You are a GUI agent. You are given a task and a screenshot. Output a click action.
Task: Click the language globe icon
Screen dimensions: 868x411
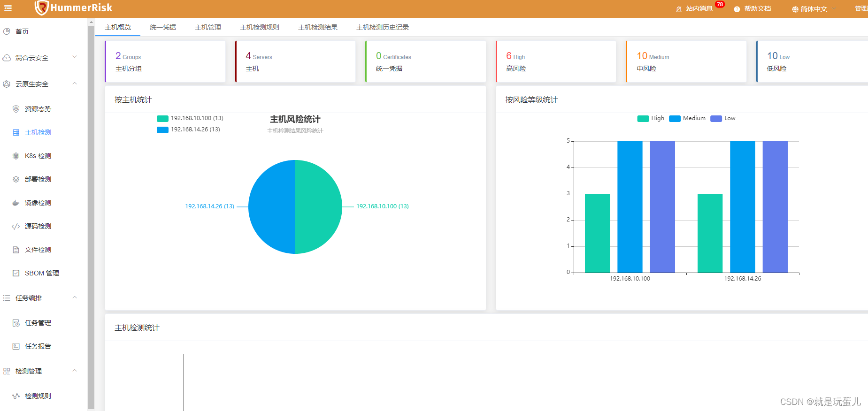pyautogui.click(x=795, y=9)
